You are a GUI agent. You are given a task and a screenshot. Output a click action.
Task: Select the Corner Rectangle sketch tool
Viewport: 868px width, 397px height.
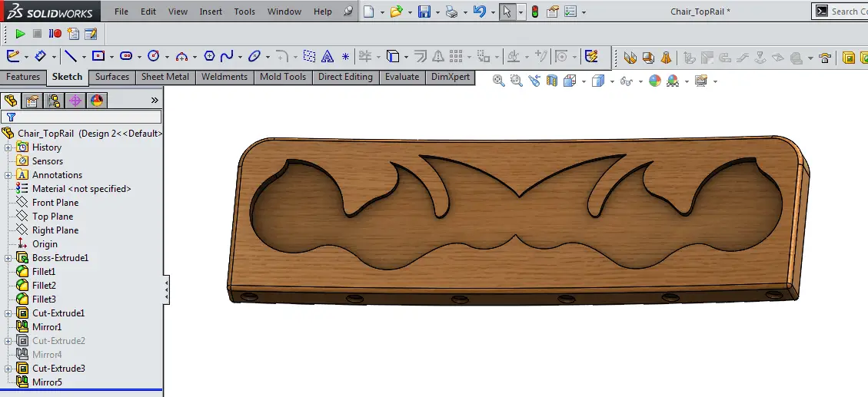[98, 56]
